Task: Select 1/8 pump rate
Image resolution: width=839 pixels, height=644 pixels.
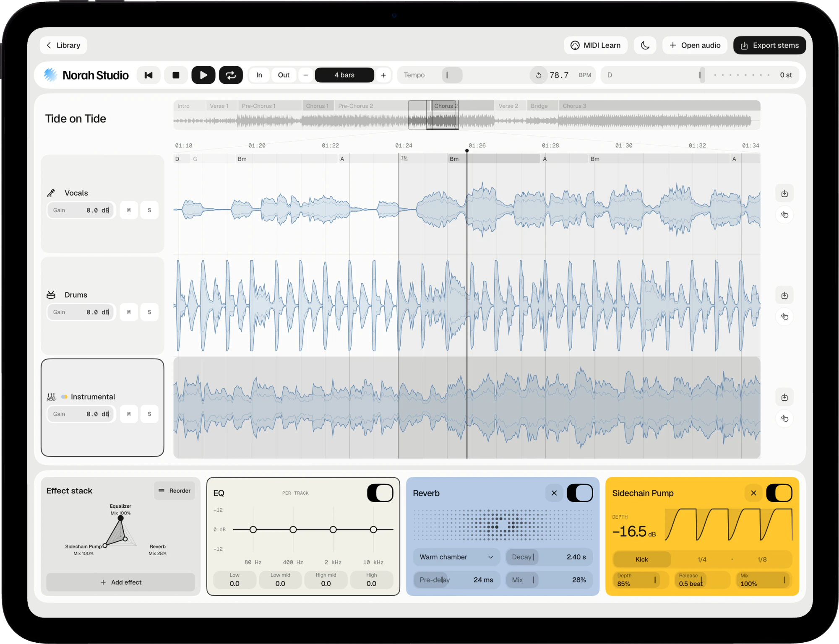Action: click(x=762, y=560)
